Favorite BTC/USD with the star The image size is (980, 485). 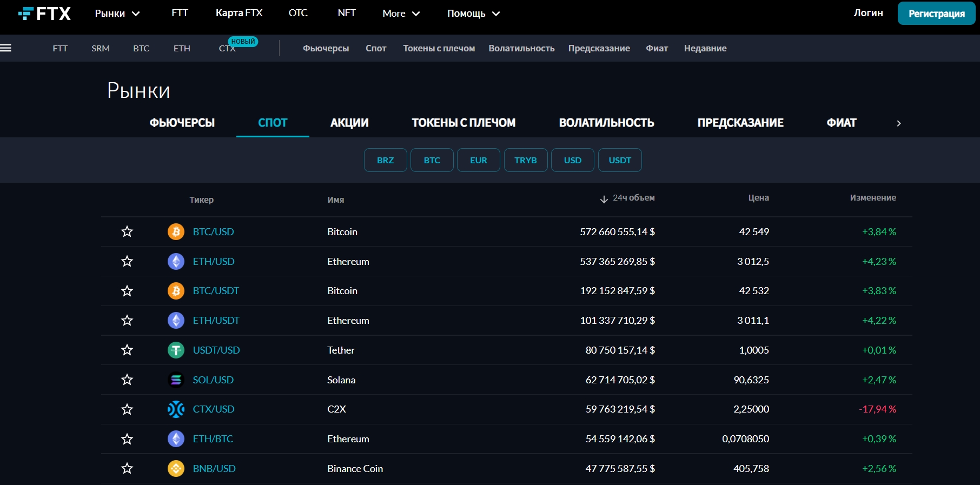(127, 231)
